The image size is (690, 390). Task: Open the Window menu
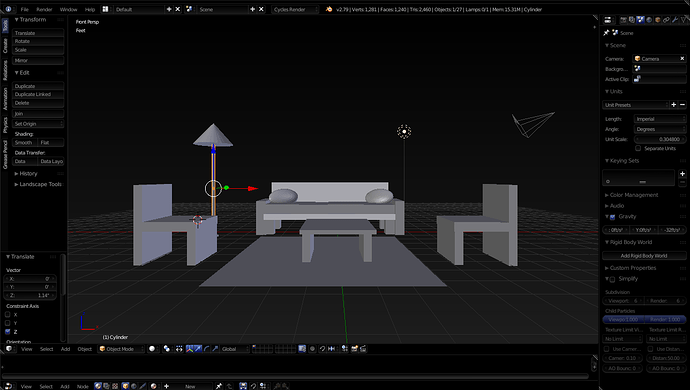[x=68, y=9]
